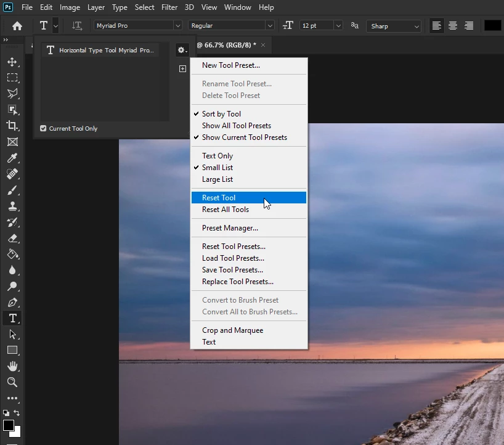504x445 pixels.
Task: Open Preset Manager from menu
Action: [249, 228]
